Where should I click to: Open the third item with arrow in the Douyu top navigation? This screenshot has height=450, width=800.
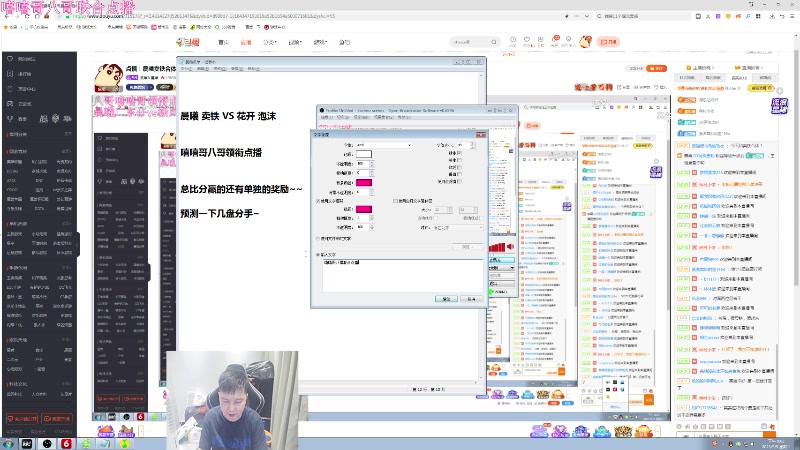pyautogui.click(x=269, y=42)
